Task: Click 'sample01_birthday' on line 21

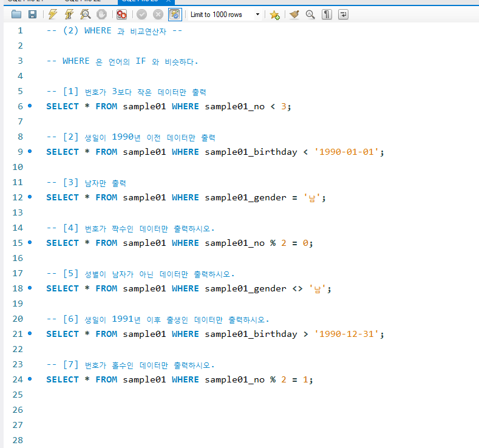Action: pyautogui.click(x=251, y=334)
